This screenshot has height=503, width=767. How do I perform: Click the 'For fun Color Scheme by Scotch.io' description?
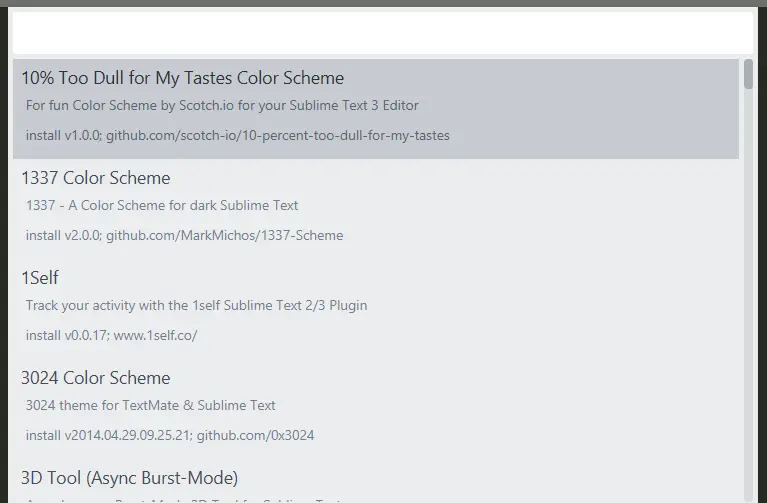pyautogui.click(x=222, y=105)
